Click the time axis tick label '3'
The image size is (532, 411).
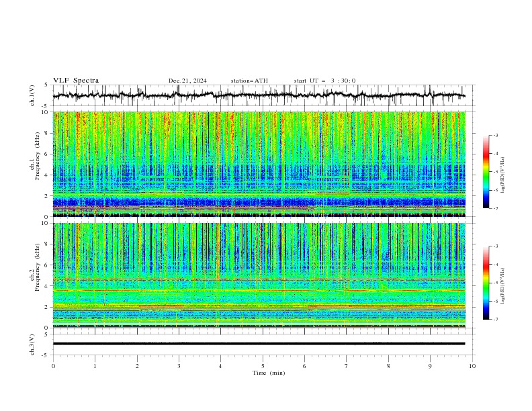(179, 366)
